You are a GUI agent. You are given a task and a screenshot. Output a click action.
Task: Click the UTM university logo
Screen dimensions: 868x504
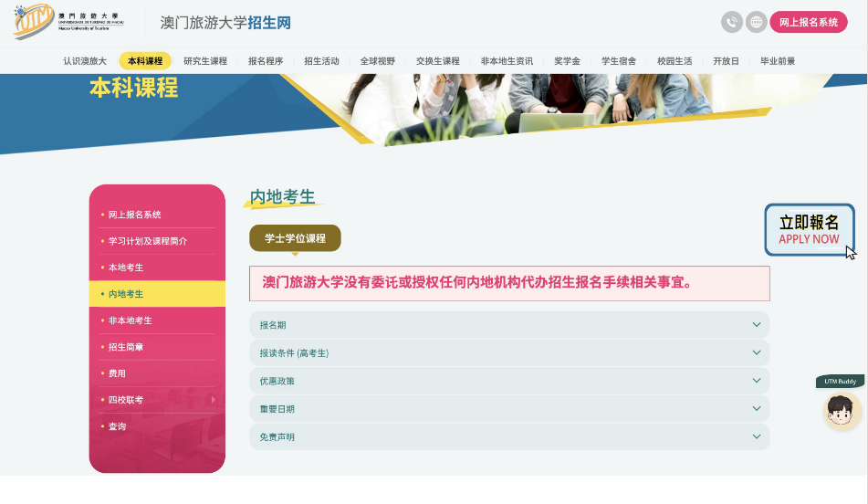click(68, 22)
